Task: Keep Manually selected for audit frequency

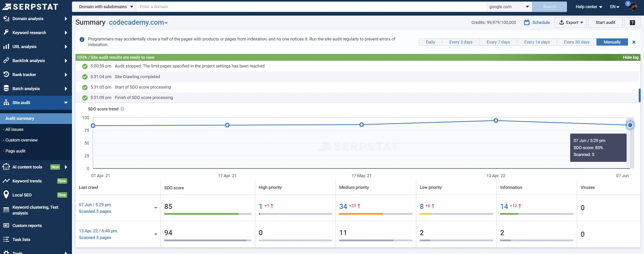Action: pyautogui.click(x=612, y=42)
